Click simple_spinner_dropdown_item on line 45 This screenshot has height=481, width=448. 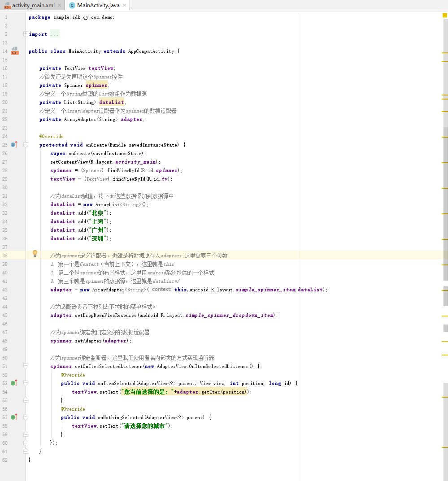(230, 315)
